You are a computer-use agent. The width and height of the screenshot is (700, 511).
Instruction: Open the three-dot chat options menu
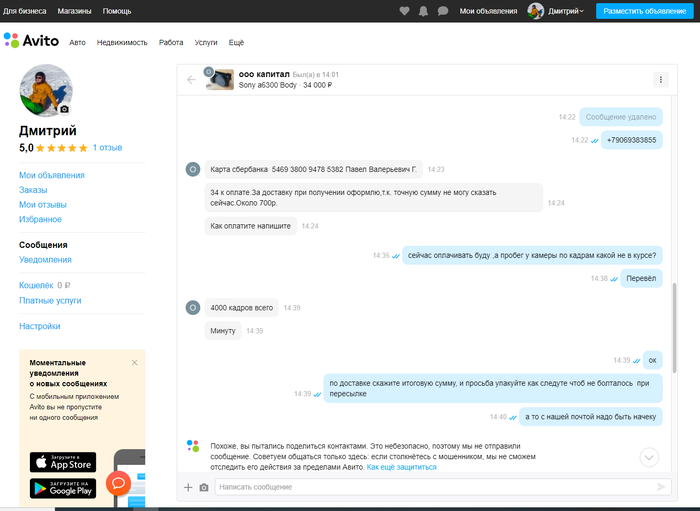(x=660, y=80)
